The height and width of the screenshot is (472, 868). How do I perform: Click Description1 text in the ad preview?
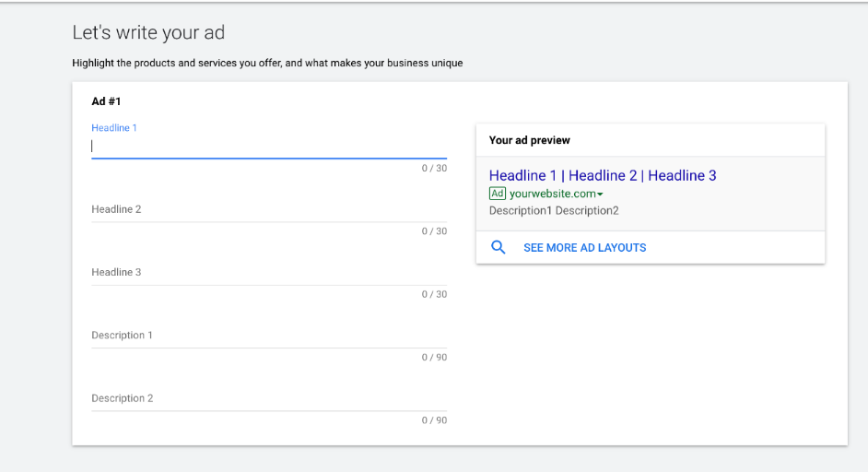(521, 210)
